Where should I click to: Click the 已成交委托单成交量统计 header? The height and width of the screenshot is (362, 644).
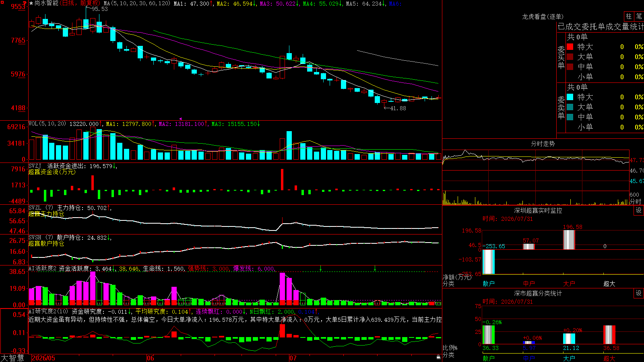point(601,27)
